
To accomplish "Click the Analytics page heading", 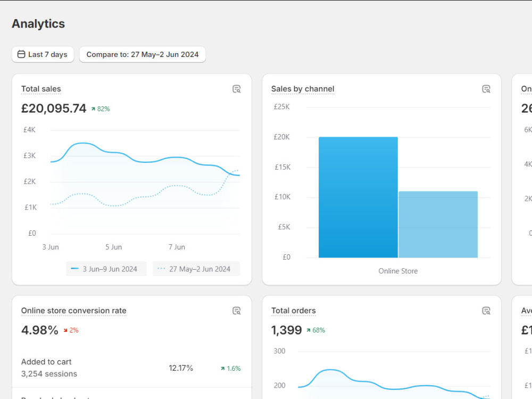I will (x=38, y=24).
